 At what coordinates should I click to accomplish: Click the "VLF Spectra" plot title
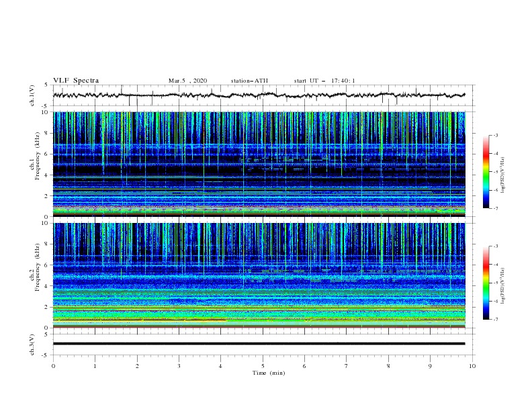(x=76, y=81)
